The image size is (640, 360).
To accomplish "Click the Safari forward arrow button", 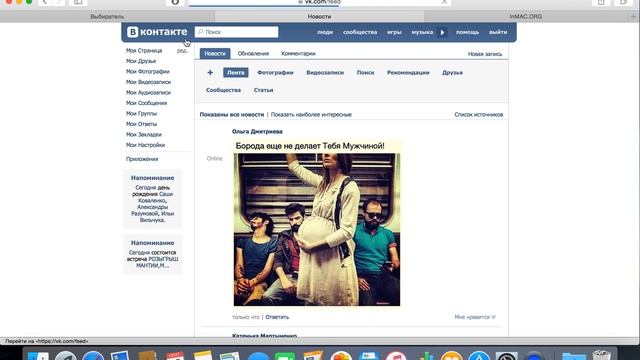I will click(x=59, y=2).
